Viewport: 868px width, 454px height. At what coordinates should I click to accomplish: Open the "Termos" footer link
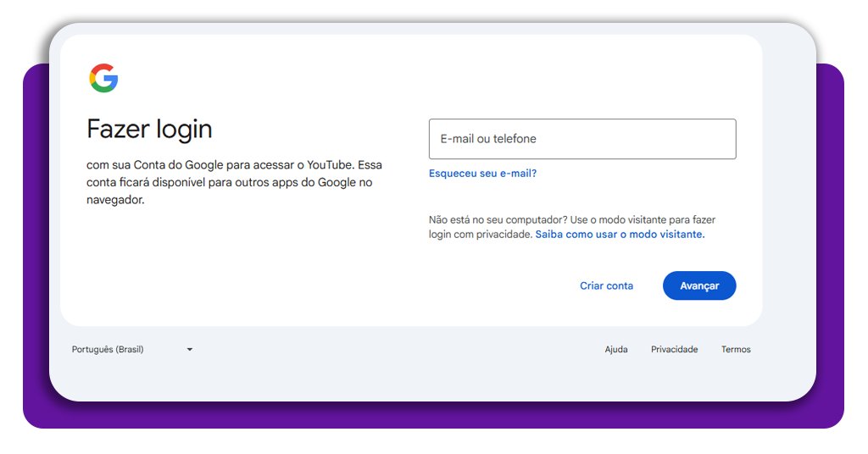[736, 349]
